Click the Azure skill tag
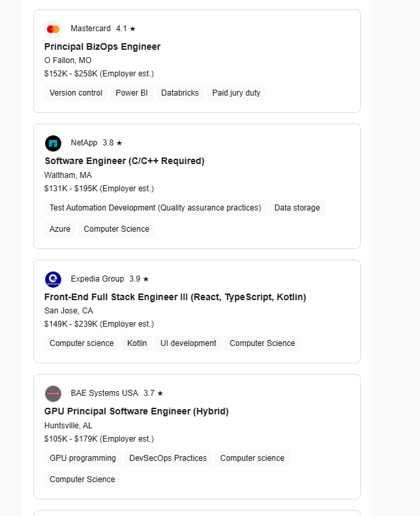 [x=60, y=229]
